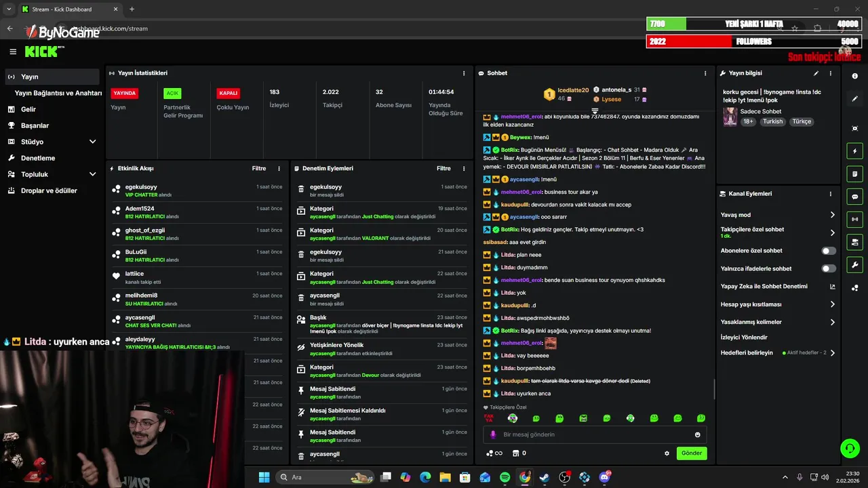Click the document icon in right toolbar
Viewport: 868px width, 488px height.
[x=854, y=174]
